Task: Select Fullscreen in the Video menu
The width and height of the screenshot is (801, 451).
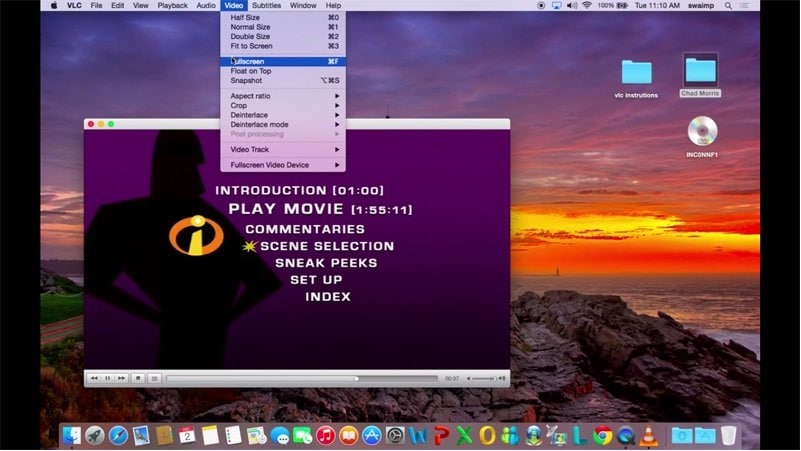Action: 283,61
